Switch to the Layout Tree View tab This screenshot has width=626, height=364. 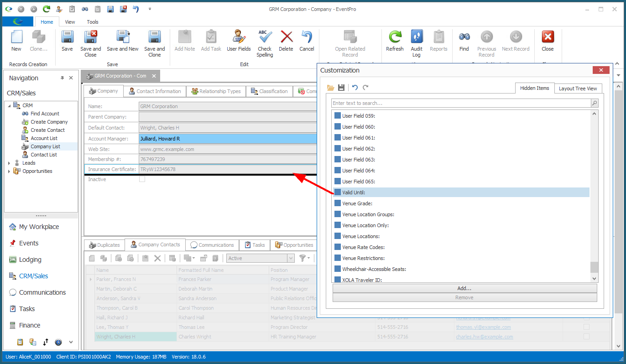point(578,88)
